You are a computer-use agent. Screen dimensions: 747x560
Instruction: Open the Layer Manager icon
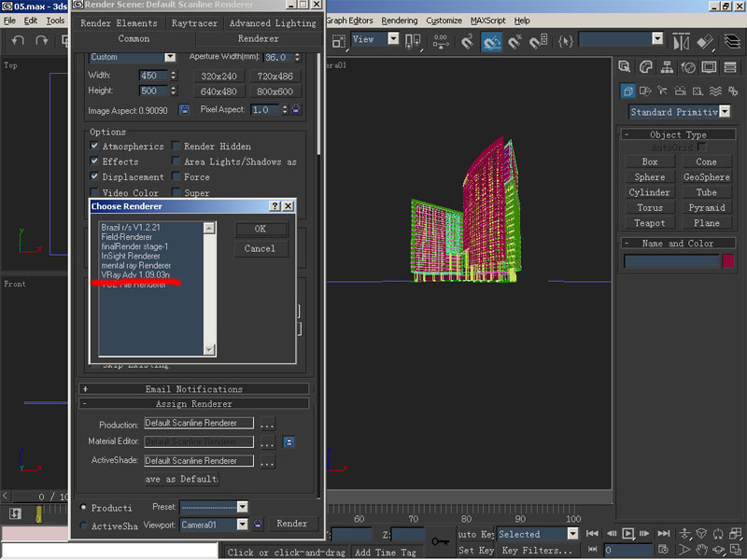click(731, 42)
